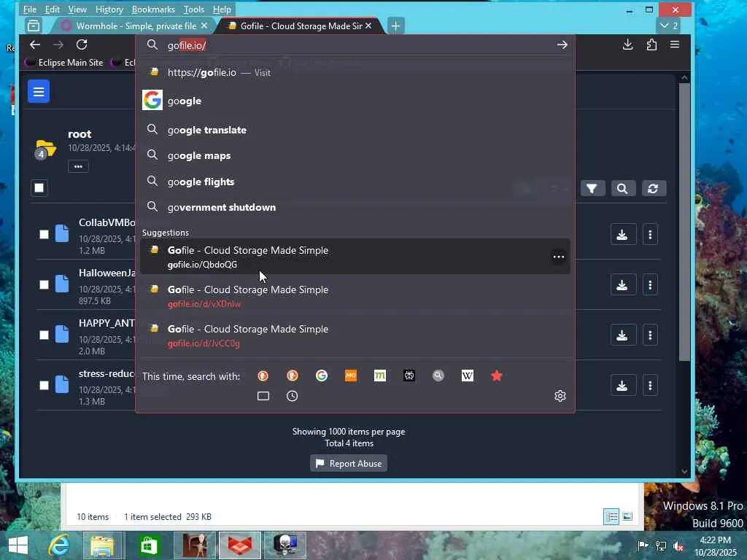Search bookmarks using the red star icon
Viewport: 747px width, 560px height.
pyautogui.click(x=496, y=376)
